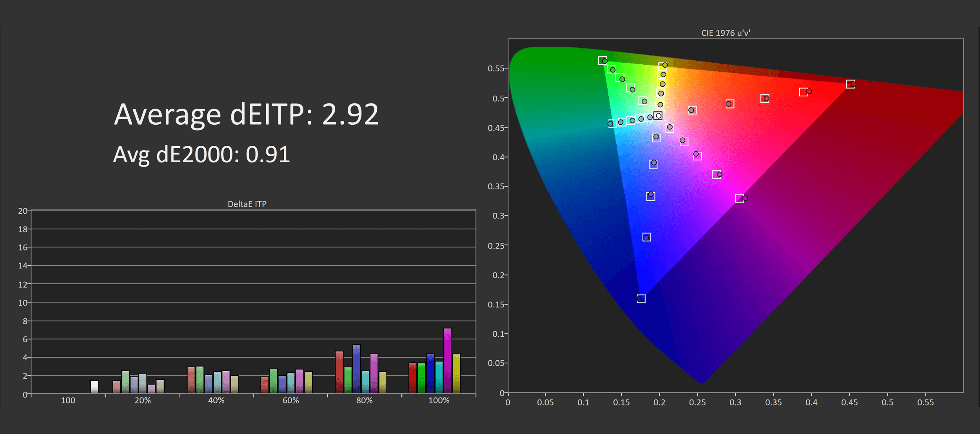Click the fully saturated blue target square
The height and width of the screenshot is (434, 980).
point(641,299)
